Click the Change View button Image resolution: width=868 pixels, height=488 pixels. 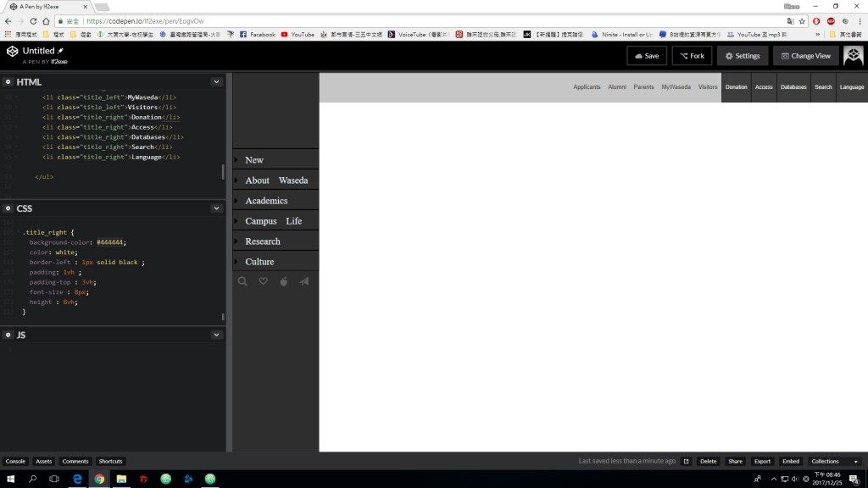(805, 56)
